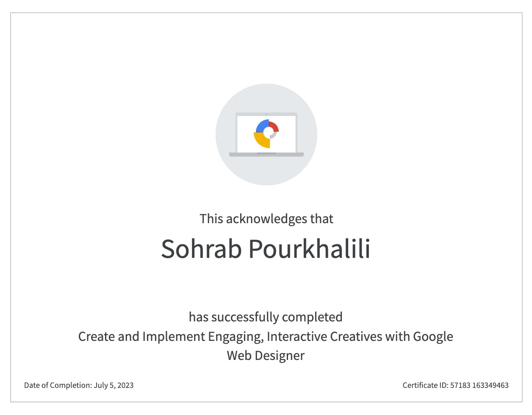The height and width of the screenshot is (415, 532).
Task: Click the "Web Designer" text line
Action: click(x=266, y=356)
